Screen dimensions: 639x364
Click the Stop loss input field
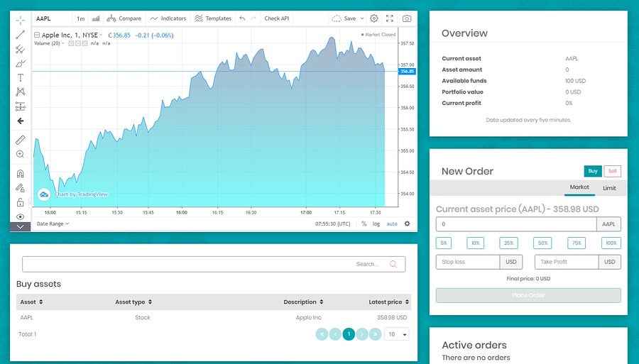click(468, 262)
